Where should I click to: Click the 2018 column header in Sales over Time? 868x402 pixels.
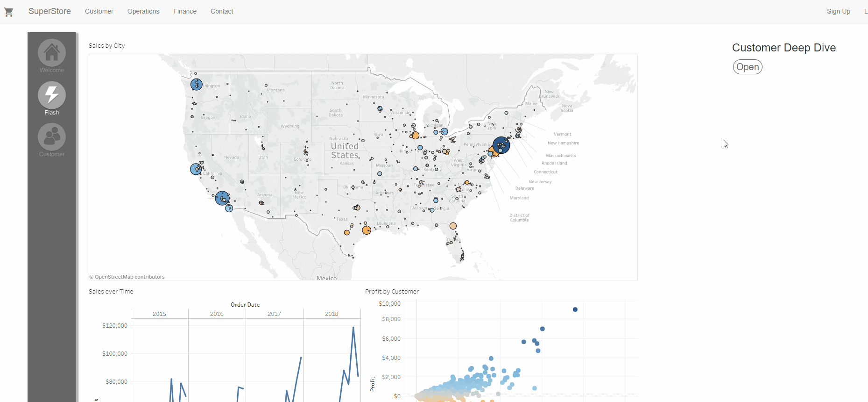pos(332,314)
